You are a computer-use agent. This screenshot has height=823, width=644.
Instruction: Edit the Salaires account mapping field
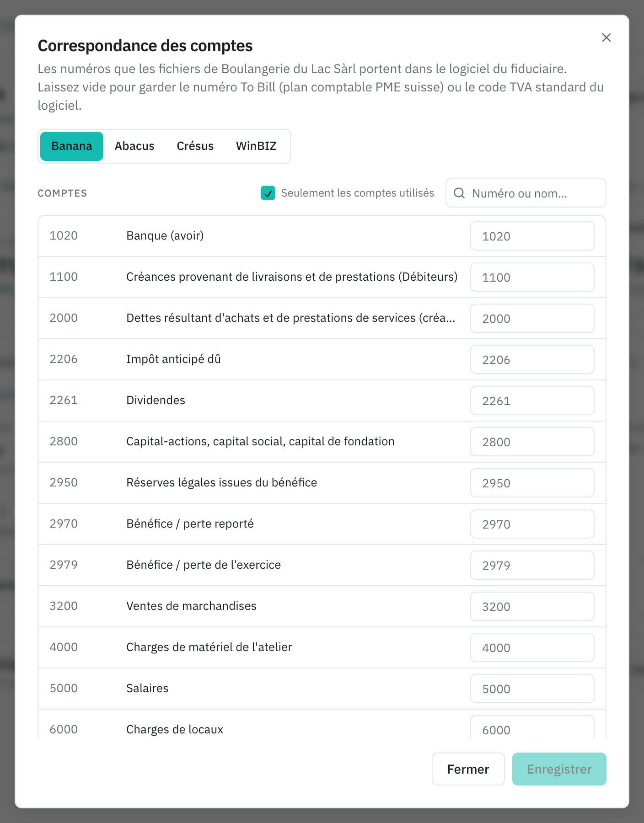pyautogui.click(x=532, y=689)
